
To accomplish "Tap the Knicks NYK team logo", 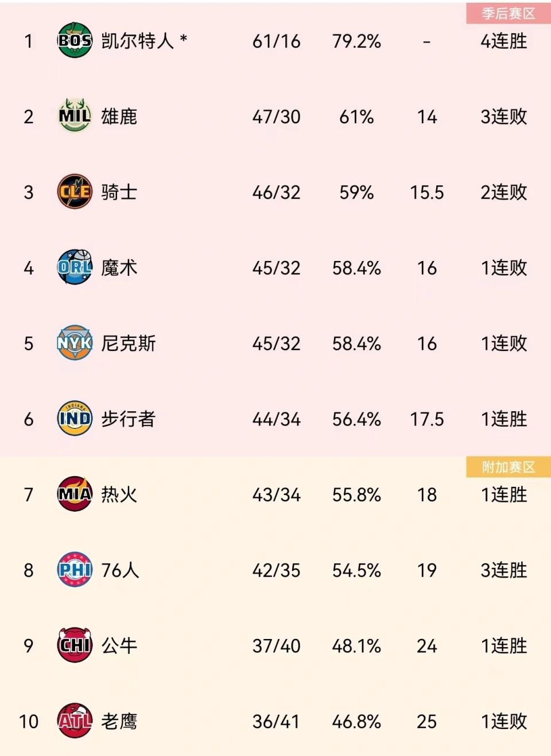I will [x=75, y=343].
